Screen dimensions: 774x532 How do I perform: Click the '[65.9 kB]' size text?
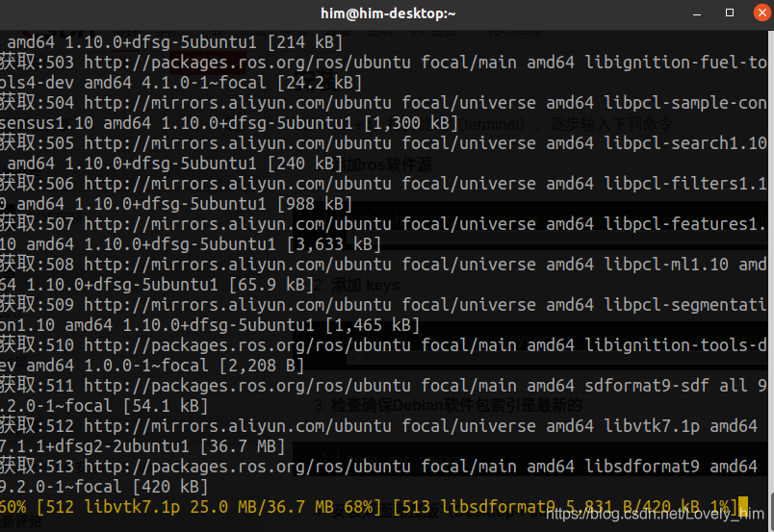tap(271, 285)
